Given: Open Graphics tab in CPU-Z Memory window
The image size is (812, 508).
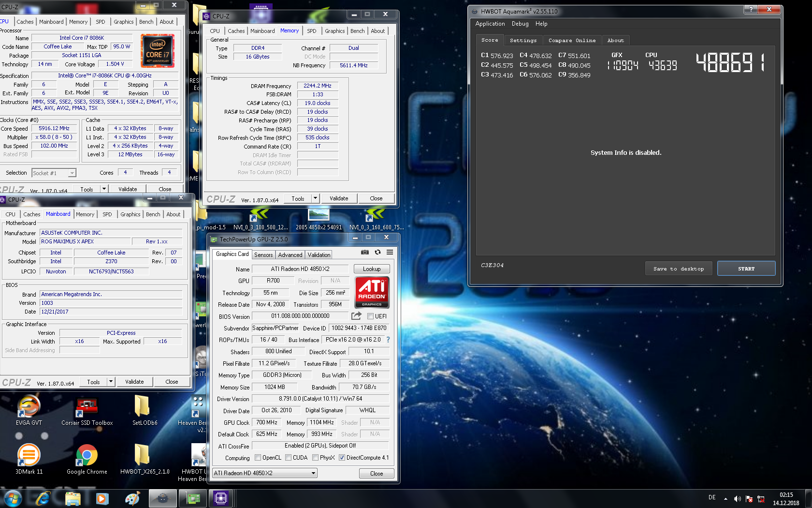Looking at the screenshot, I should 334,31.
